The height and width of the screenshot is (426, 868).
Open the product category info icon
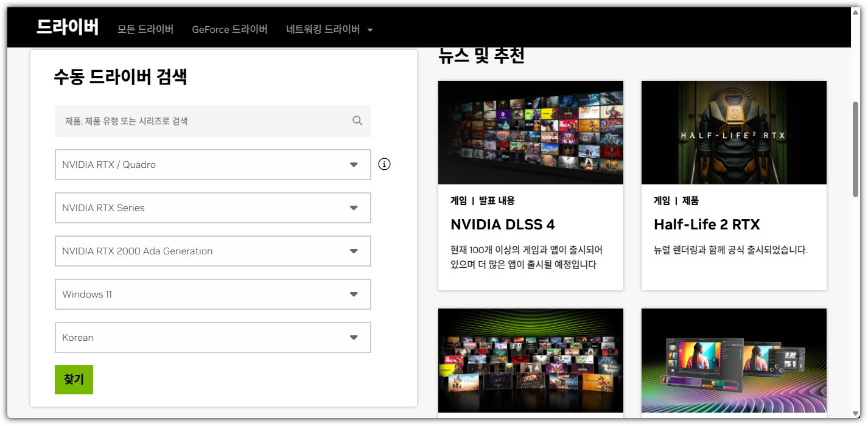point(384,164)
